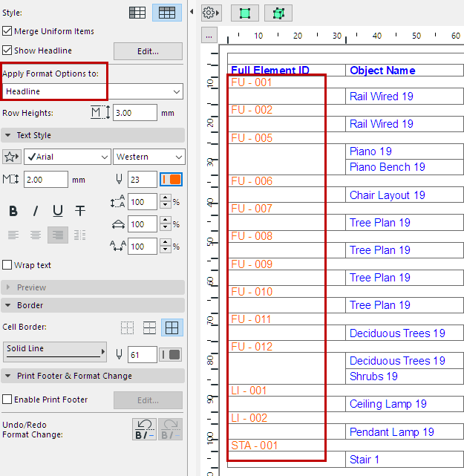464x476 pixels.
Task: Redo the format change
Action: pyautogui.click(x=171, y=429)
